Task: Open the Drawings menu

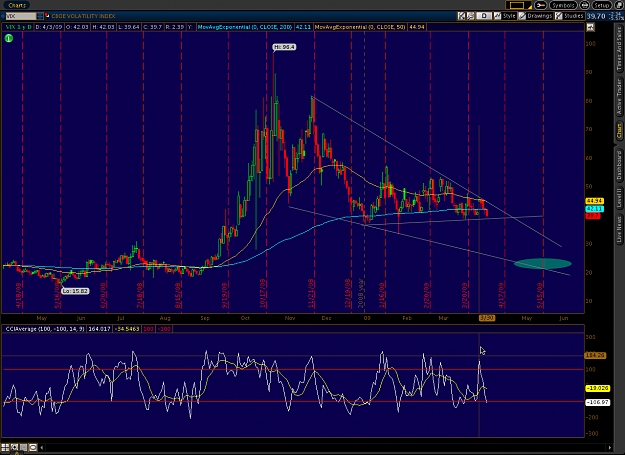Action: click(x=536, y=16)
